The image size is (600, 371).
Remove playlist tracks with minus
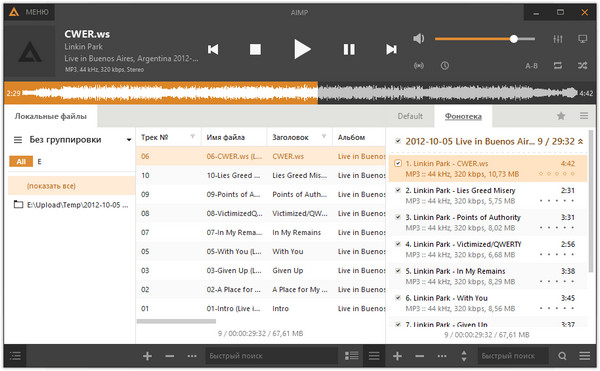coord(419,356)
